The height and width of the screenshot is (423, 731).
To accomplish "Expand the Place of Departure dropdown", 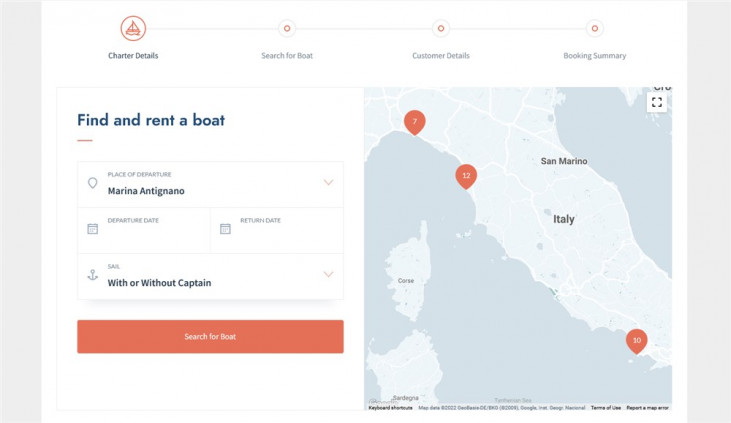I will click(328, 183).
